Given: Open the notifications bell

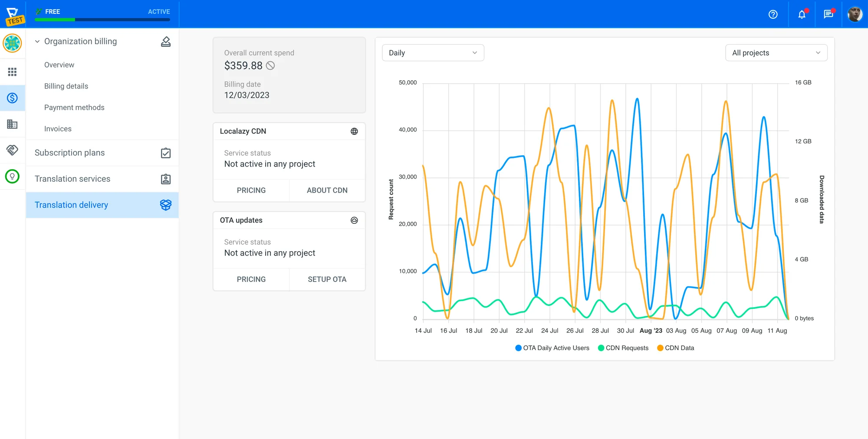Looking at the screenshot, I should (802, 14).
